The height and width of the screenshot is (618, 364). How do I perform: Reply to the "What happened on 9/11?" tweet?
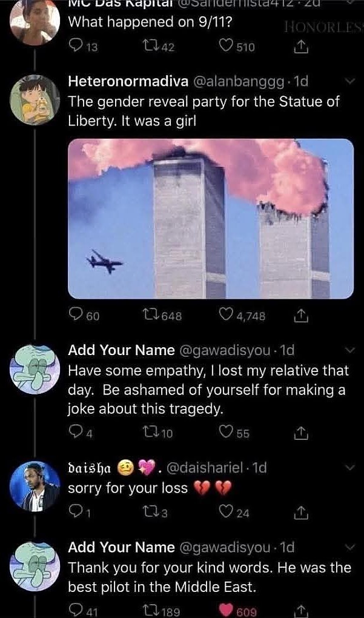[x=75, y=46]
